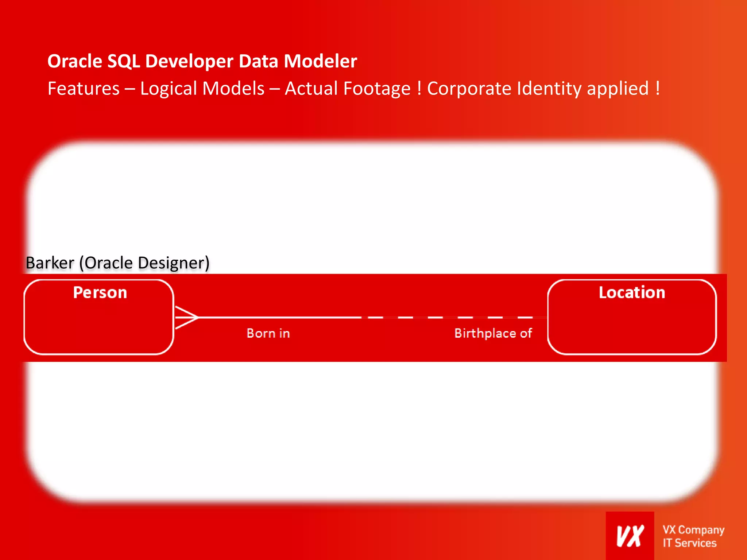Viewport: 747px width, 560px height.
Task: Click the slide title 'Oracle SQL Developer Data Modeler'
Action: coord(202,61)
